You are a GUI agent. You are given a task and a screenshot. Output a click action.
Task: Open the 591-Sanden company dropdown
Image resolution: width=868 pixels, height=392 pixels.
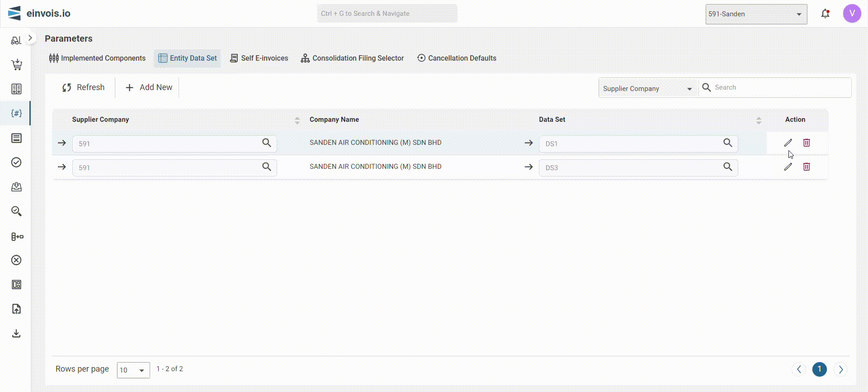tap(756, 14)
